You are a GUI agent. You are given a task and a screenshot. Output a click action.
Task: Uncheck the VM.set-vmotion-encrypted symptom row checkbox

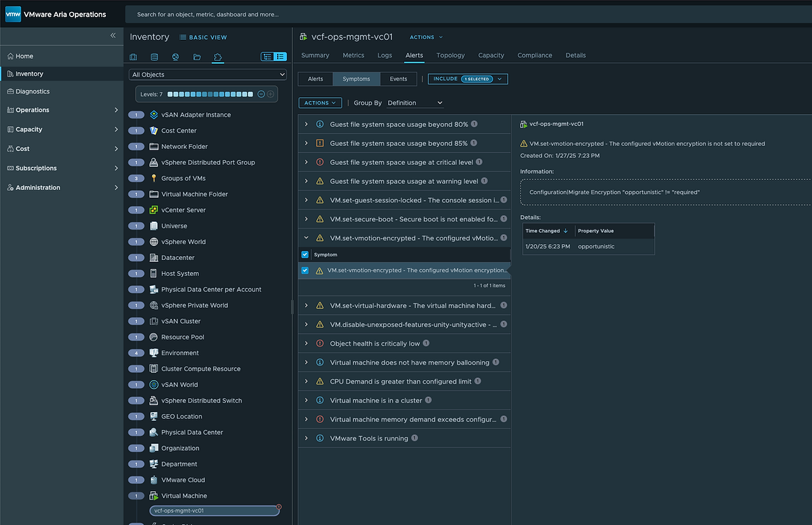click(305, 270)
